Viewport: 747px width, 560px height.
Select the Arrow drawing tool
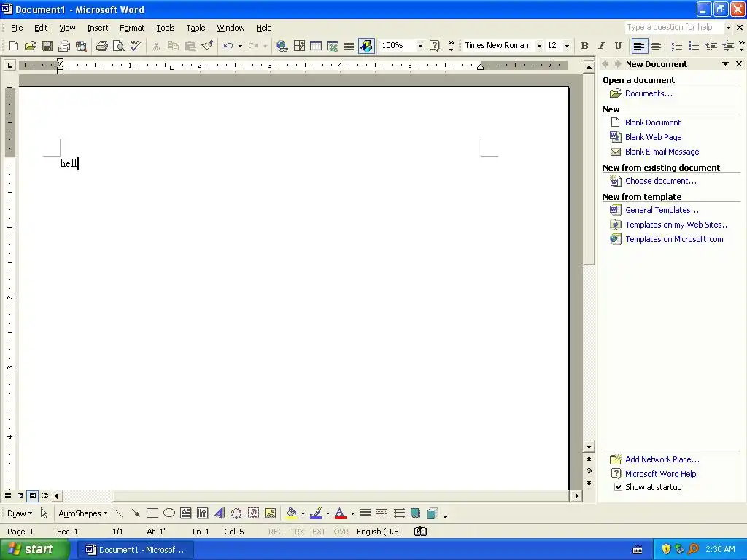[x=136, y=513]
